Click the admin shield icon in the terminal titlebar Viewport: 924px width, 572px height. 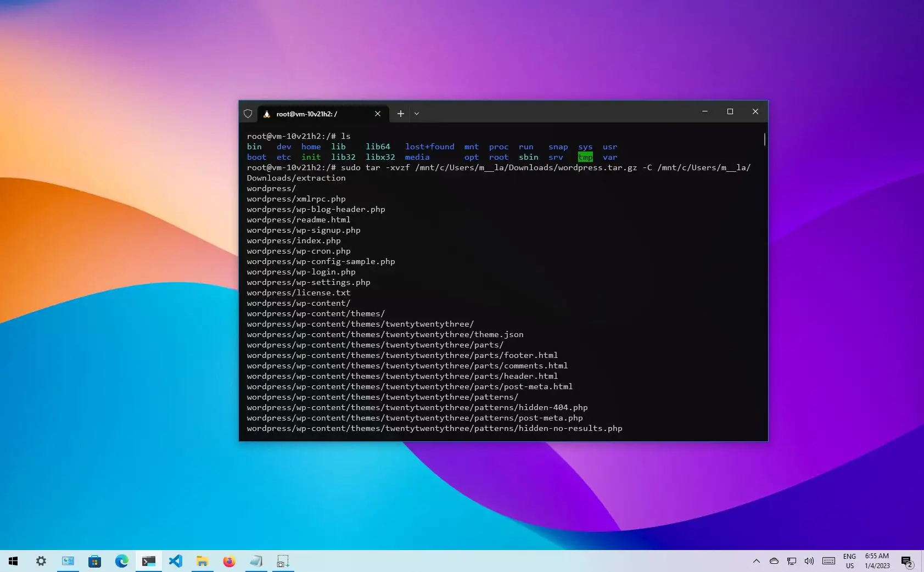click(248, 114)
